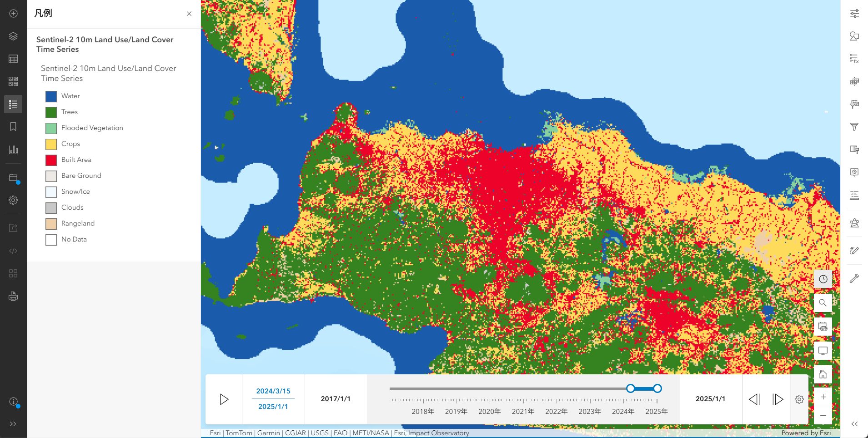The height and width of the screenshot is (438, 868).
Task: Expand the left toolbar with double chevron
Action: pyautogui.click(x=13, y=424)
